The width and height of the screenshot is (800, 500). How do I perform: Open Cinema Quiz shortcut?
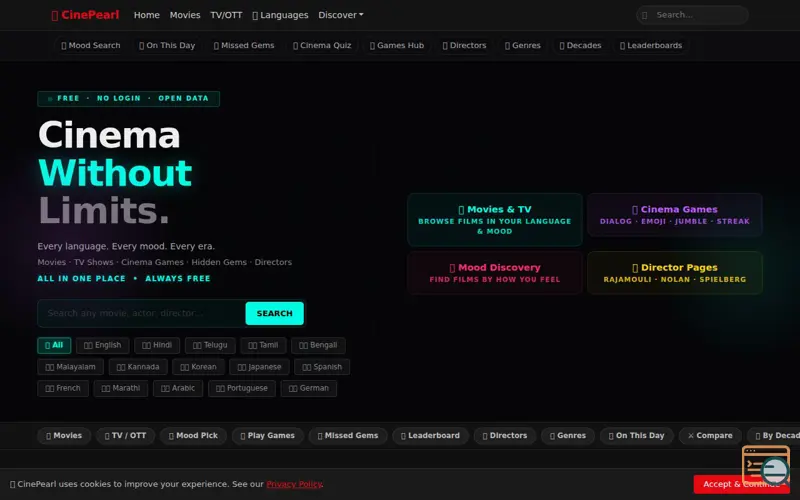click(x=322, y=45)
